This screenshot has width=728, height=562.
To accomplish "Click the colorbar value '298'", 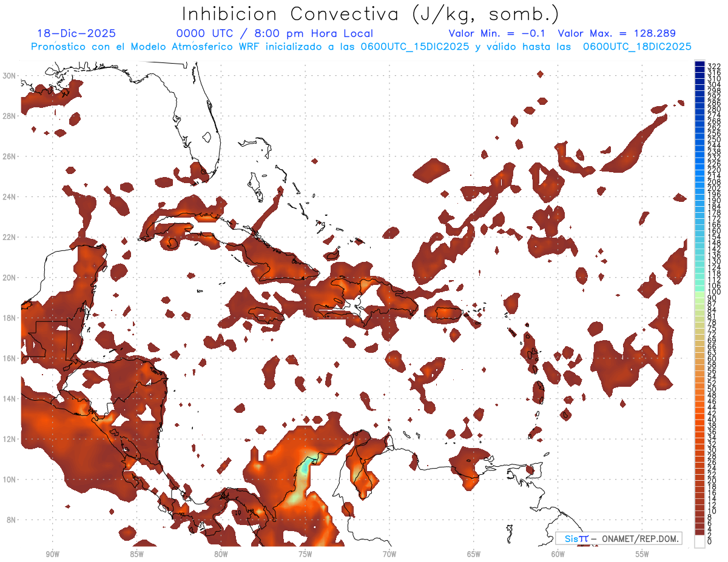I will [714, 91].
